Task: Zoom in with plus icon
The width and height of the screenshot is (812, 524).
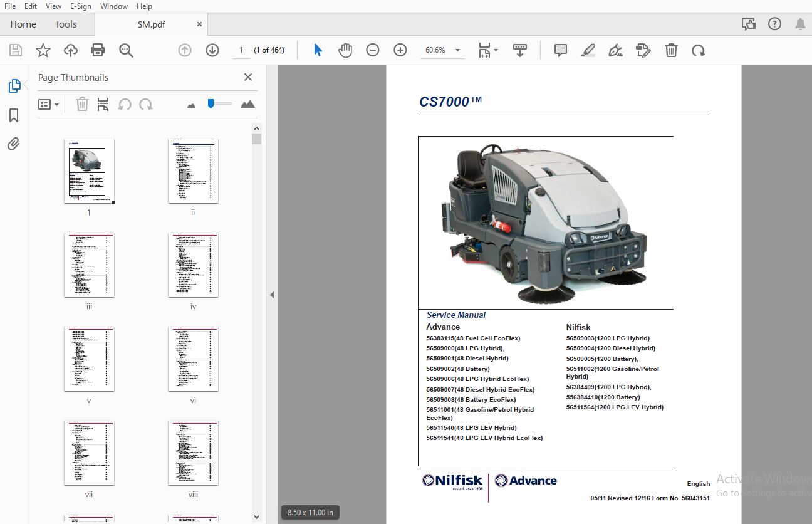Action: tap(400, 50)
